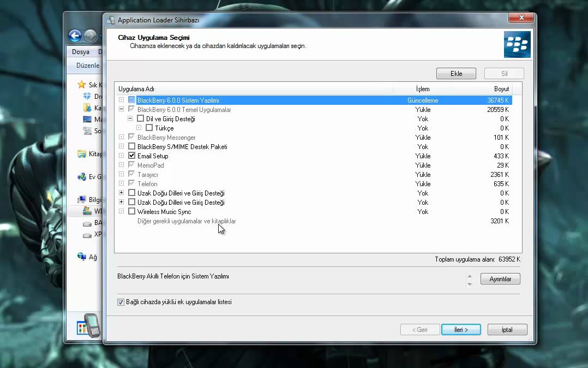This screenshot has width=588, height=368.
Task: Check the second Uzak Doğu Dilleri checkbox
Action: (131, 202)
